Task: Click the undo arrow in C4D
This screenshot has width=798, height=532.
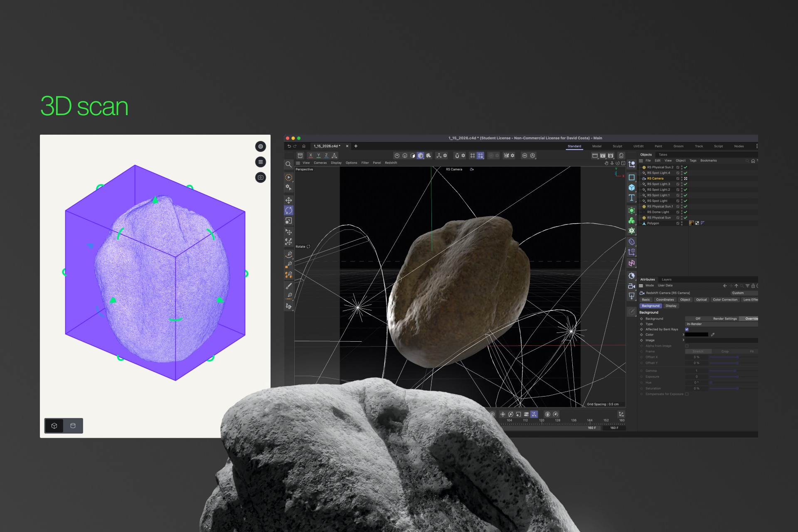Action: pos(289,146)
